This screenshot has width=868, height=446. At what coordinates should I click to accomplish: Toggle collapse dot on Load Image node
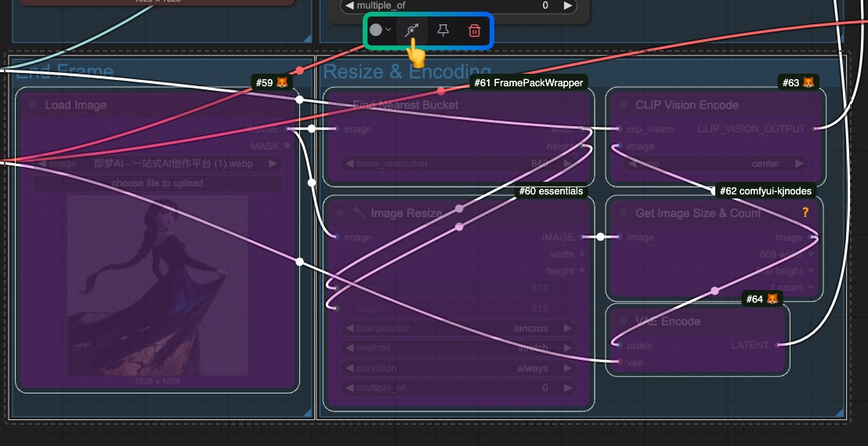coord(33,105)
